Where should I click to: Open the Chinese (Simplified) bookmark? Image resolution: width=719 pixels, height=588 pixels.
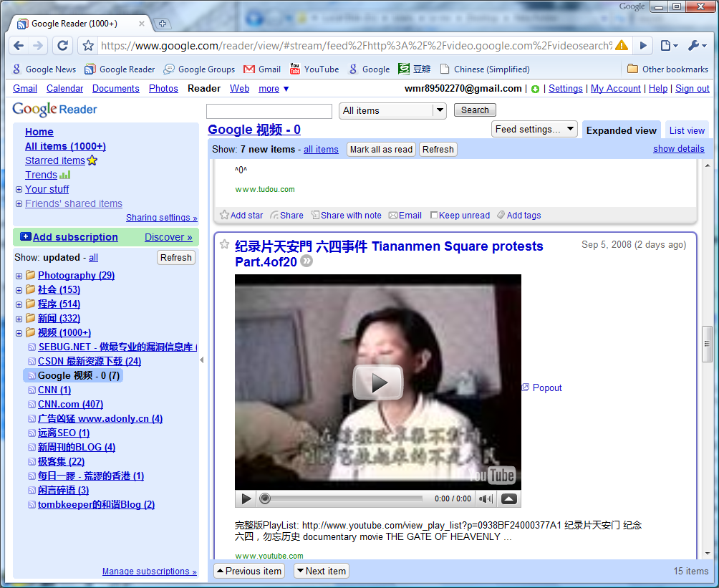pos(485,69)
